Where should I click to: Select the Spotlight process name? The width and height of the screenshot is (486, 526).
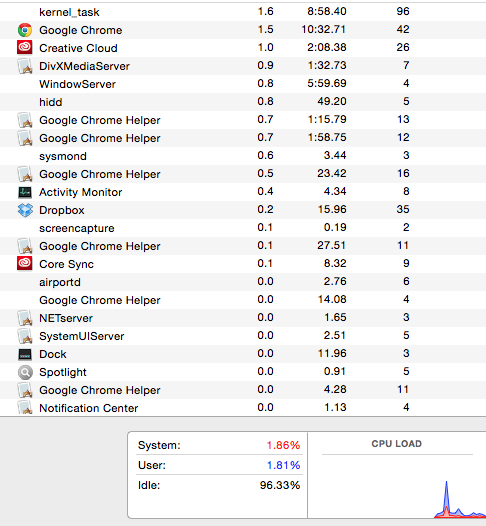[x=63, y=372]
